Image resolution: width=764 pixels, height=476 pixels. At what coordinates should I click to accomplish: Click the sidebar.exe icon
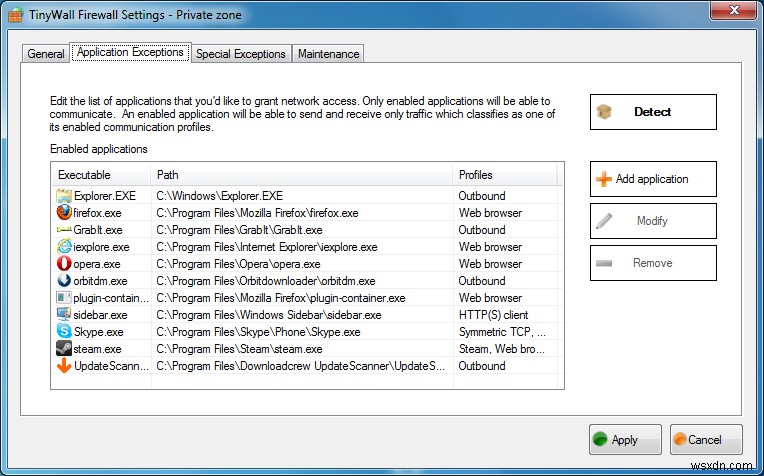[x=64, y=314]
